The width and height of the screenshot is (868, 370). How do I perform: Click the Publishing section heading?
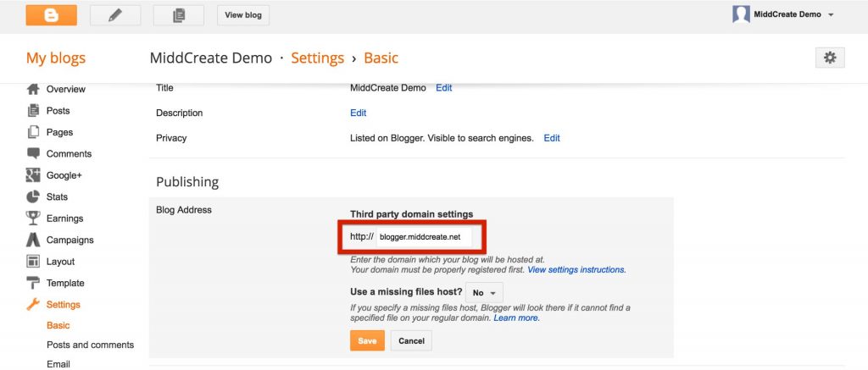coord(187,182)
